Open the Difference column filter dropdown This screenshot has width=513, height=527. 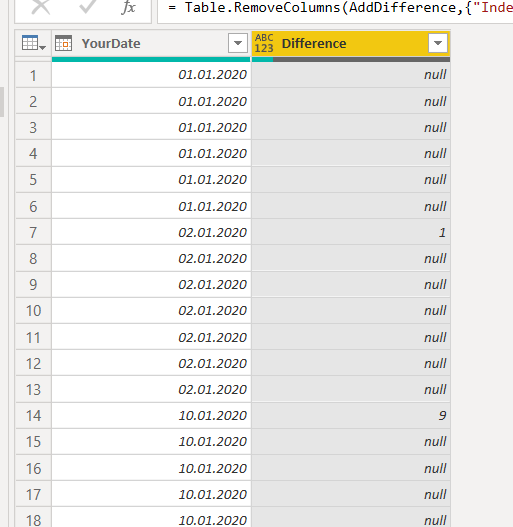438,43
